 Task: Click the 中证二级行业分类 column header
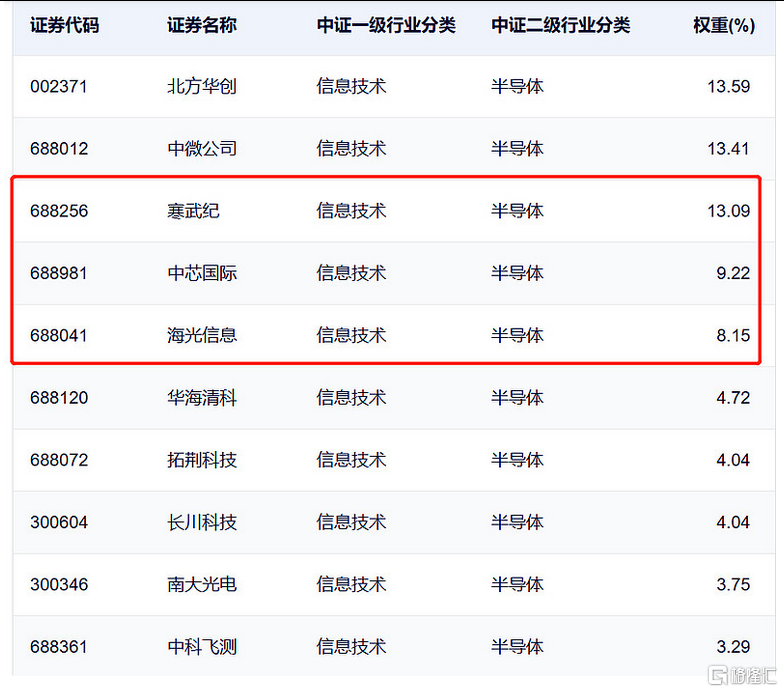click(560, 25)
